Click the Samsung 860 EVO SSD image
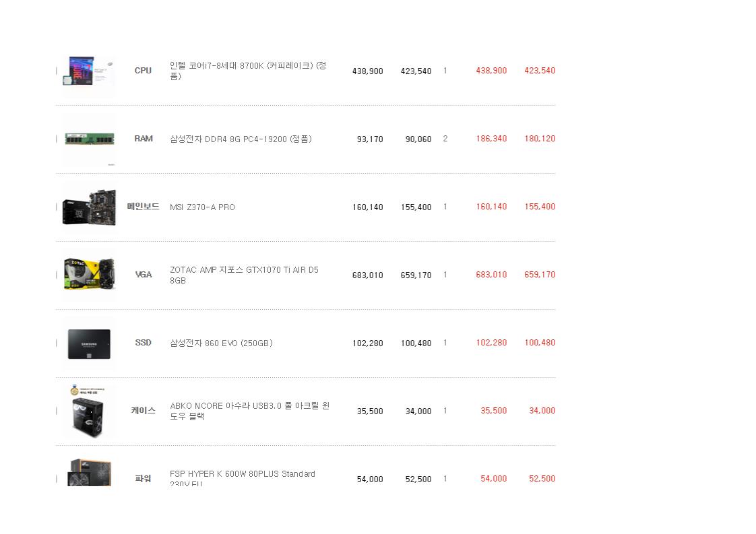Viewport: 756px width, 534px height. click(x=89, y=343)
